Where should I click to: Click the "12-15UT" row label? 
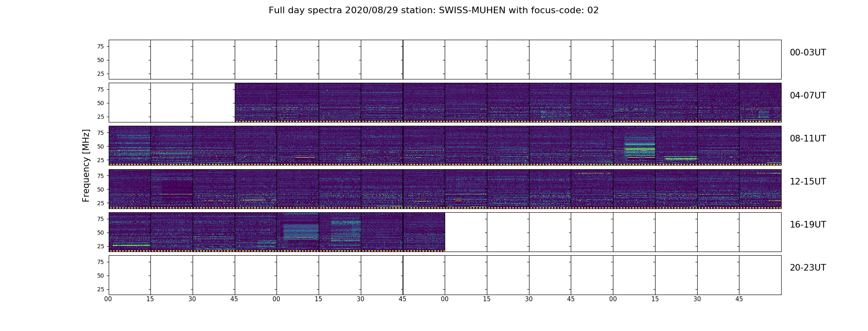(808, 182)
